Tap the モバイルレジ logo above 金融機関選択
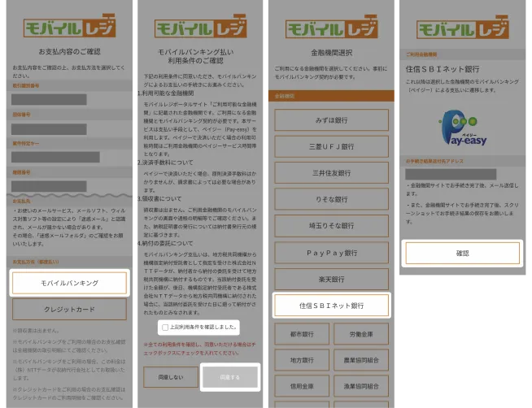532x408 pixels. (x=331, y=27)
